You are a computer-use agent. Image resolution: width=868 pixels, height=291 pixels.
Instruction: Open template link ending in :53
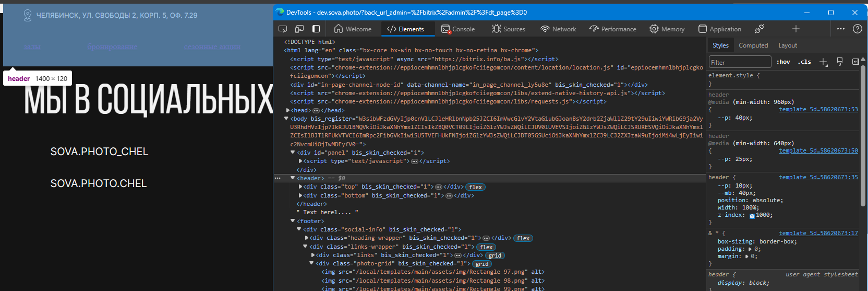pyautogui.click(x=818, y=109)
